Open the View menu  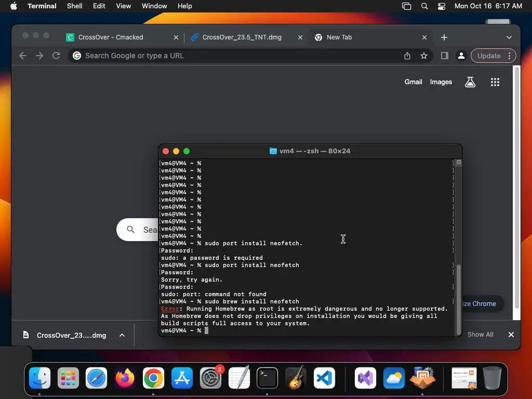[124, 6]
